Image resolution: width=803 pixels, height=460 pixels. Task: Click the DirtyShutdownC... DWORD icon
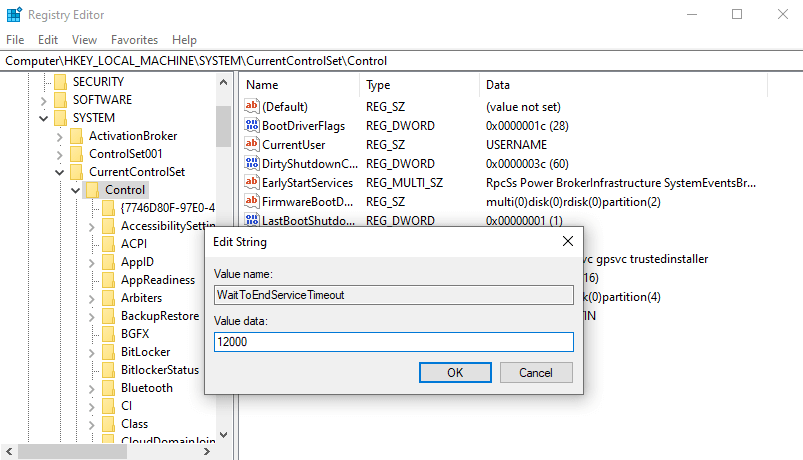pyautogui.click(x=251, y=163)
